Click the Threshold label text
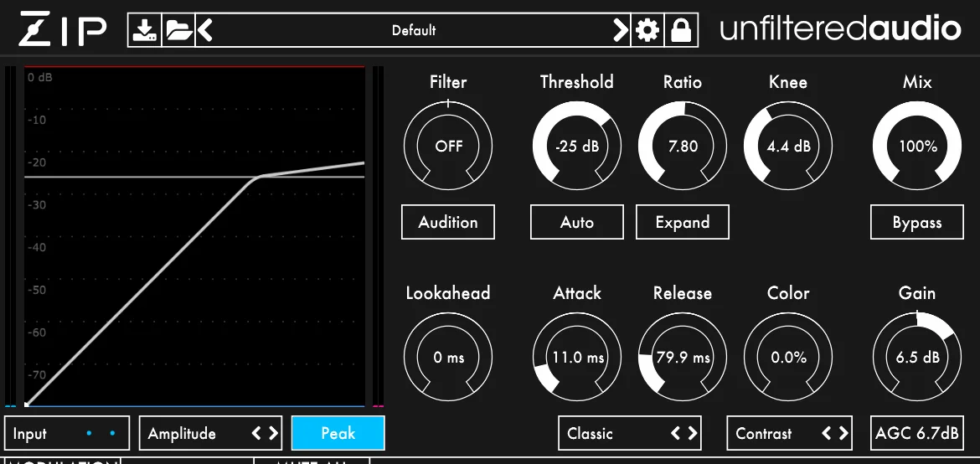980x464 pixels. (577, 82)
